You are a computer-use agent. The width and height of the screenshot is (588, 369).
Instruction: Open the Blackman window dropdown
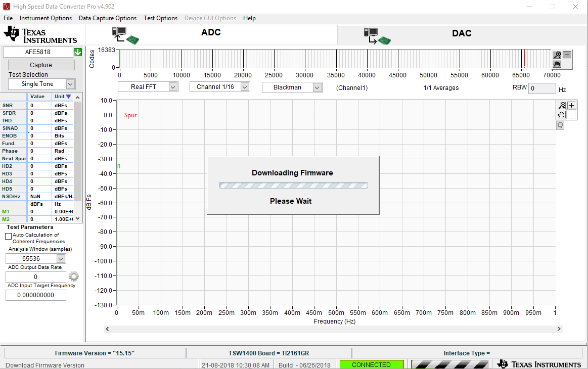317,87
